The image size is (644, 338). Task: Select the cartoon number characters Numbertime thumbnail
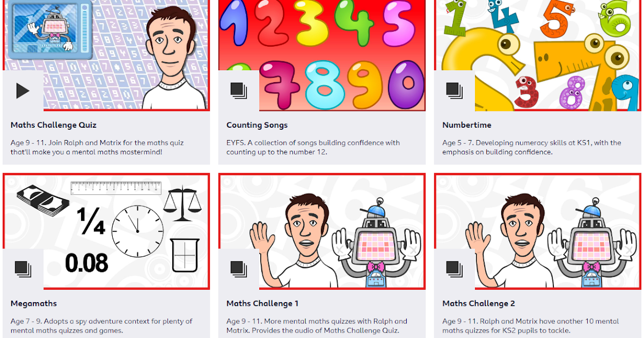(538, 55)
